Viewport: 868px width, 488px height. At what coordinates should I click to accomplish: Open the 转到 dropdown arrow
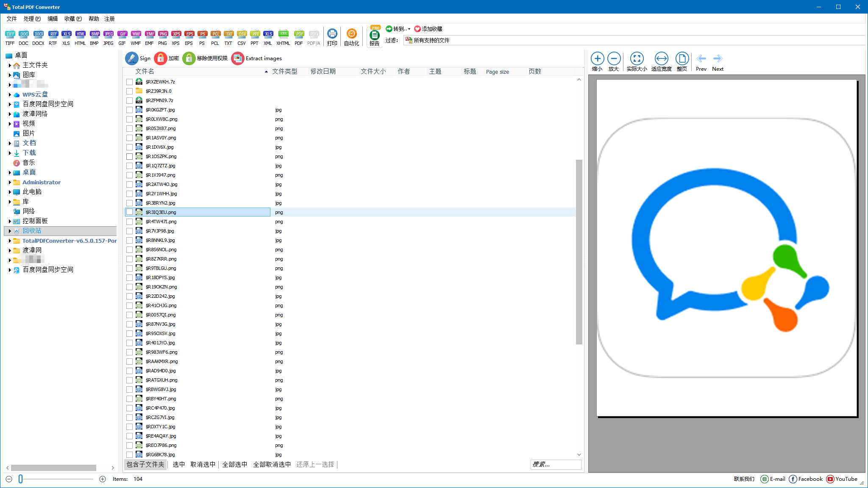point(409,29)
